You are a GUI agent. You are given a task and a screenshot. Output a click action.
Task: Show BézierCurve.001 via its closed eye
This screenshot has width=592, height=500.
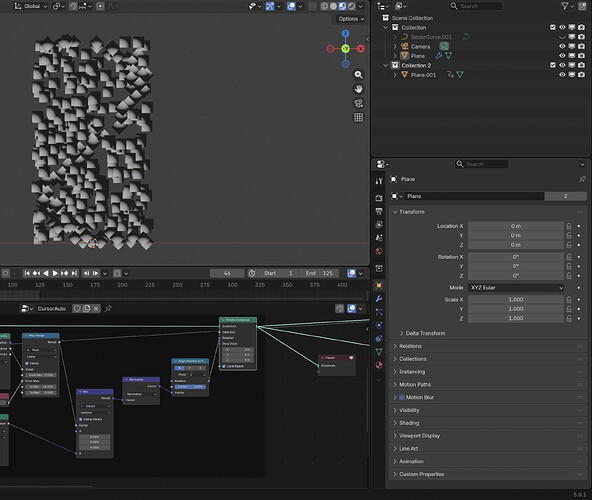[562, 37]
